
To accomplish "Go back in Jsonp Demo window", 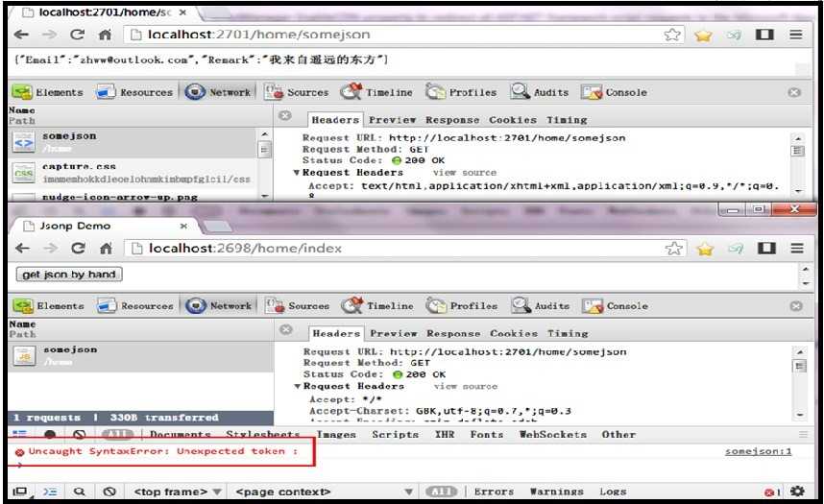I will 22,248.
